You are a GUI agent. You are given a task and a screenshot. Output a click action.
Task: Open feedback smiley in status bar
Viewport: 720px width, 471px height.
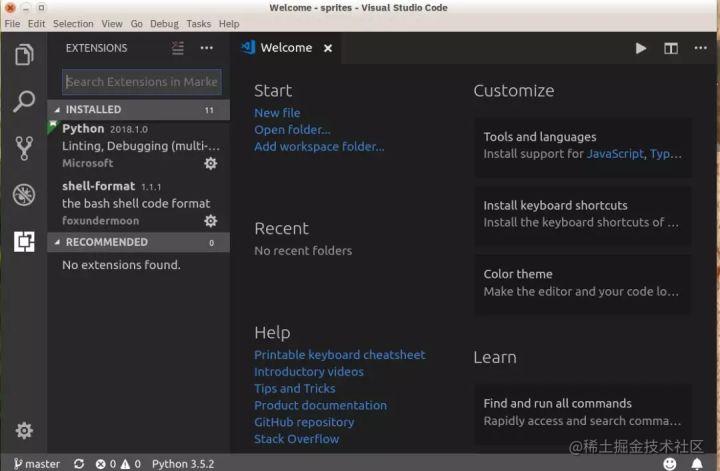tap(669, 464)
